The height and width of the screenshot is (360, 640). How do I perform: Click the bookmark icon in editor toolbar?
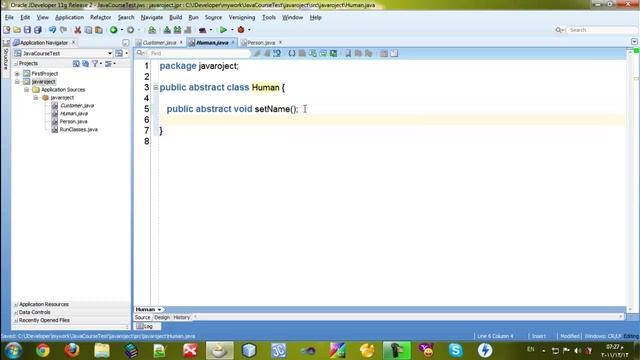pos(348,53)
